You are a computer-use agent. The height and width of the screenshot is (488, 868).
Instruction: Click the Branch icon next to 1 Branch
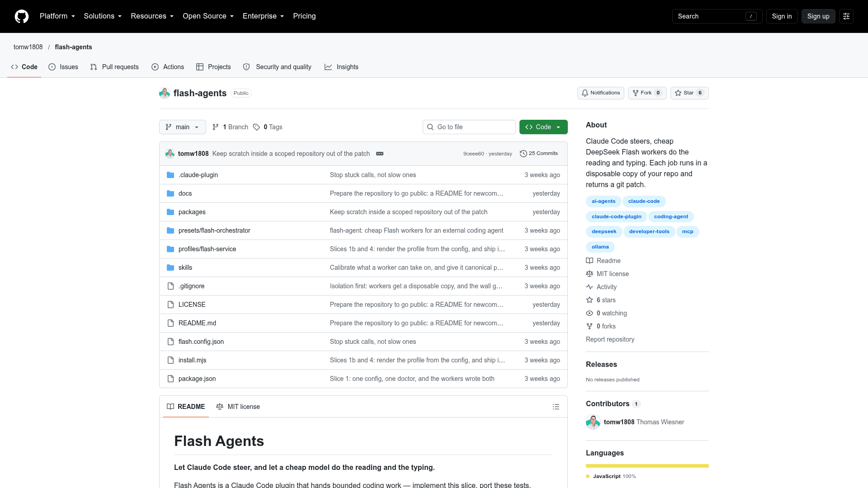[216, 127]
